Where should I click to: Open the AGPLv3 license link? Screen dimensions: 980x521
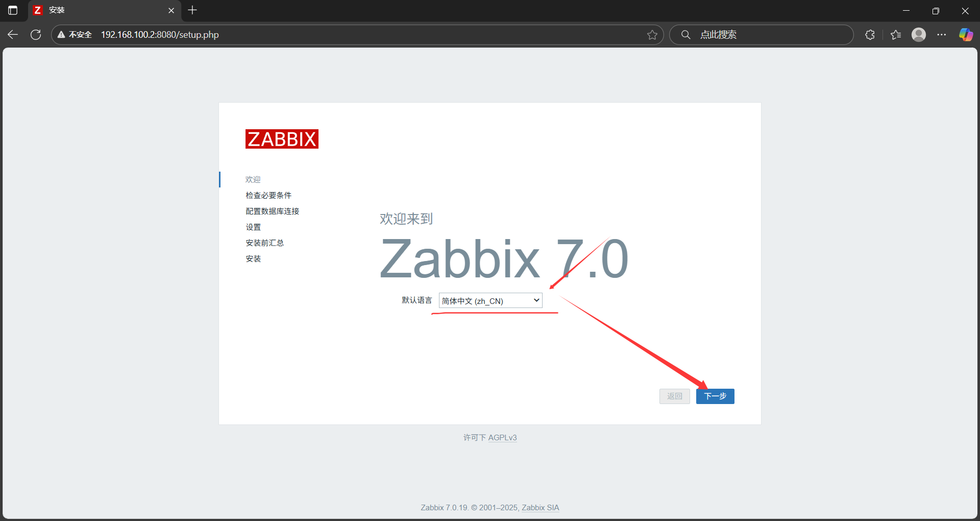pos(502,438)
